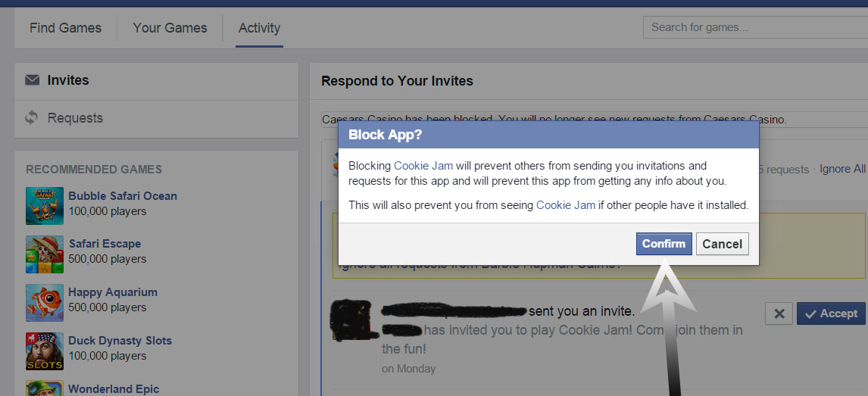Open Requests in the sidebar
The width and height of the screenshot is (868, 396).
[75, 118]
